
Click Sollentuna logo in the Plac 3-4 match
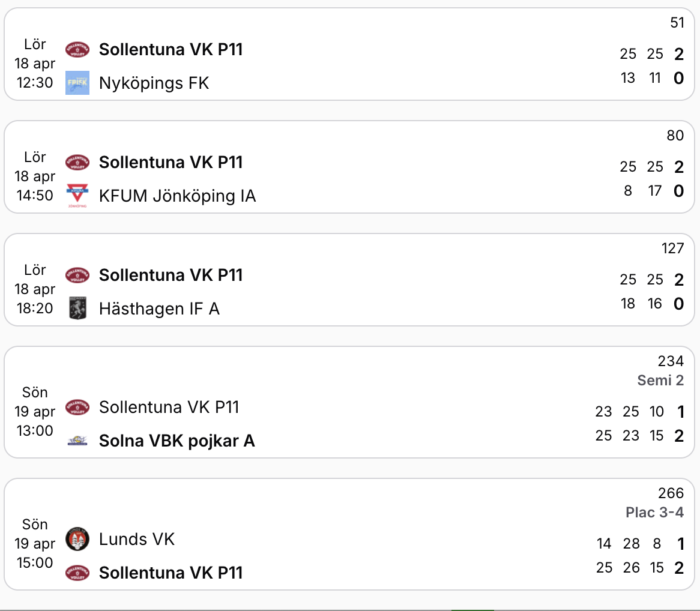pyautogui.click(x=77, y=573)
